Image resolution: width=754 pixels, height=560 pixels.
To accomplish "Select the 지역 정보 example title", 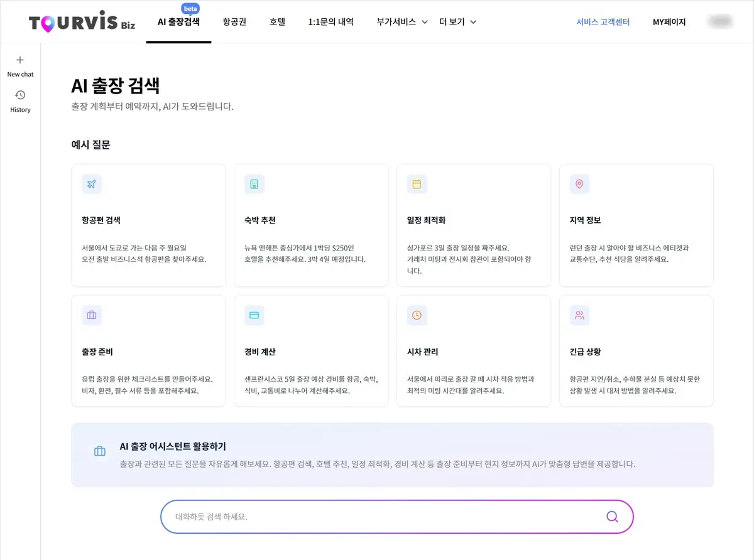I will pos(585,220).
